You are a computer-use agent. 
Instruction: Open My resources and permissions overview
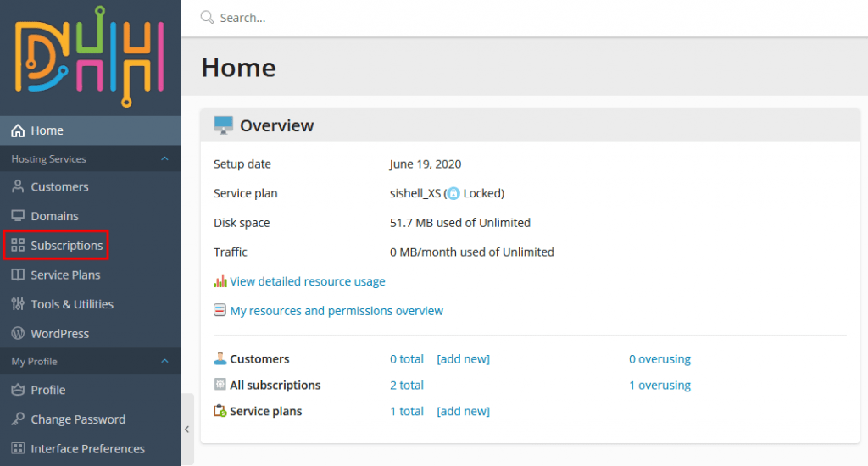[337, 311]
